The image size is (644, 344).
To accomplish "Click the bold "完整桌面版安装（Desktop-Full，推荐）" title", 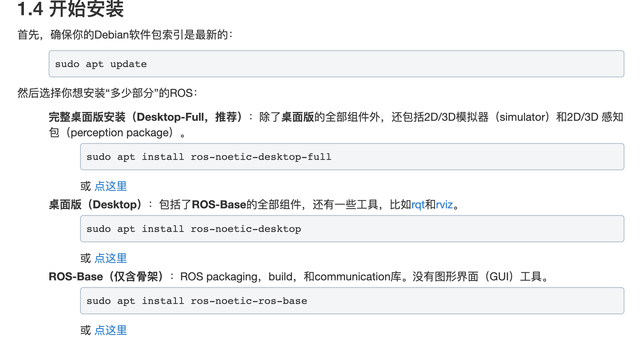I will (x=146, y=117).
